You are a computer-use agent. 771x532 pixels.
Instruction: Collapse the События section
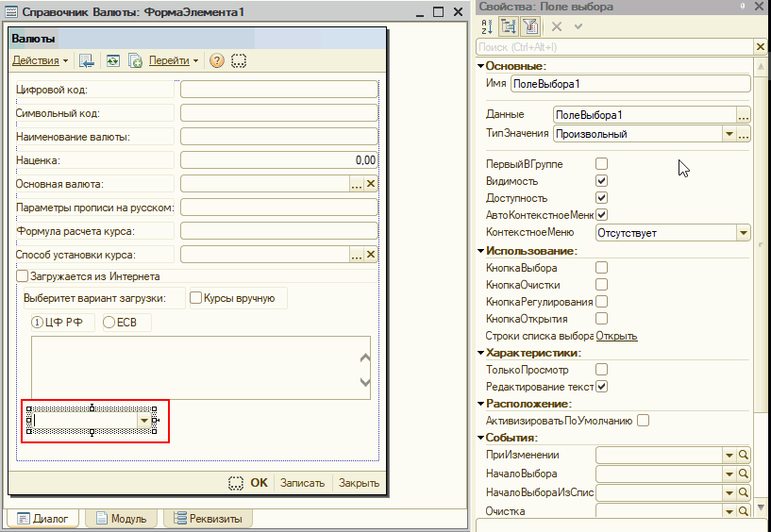tap(480, 438)
